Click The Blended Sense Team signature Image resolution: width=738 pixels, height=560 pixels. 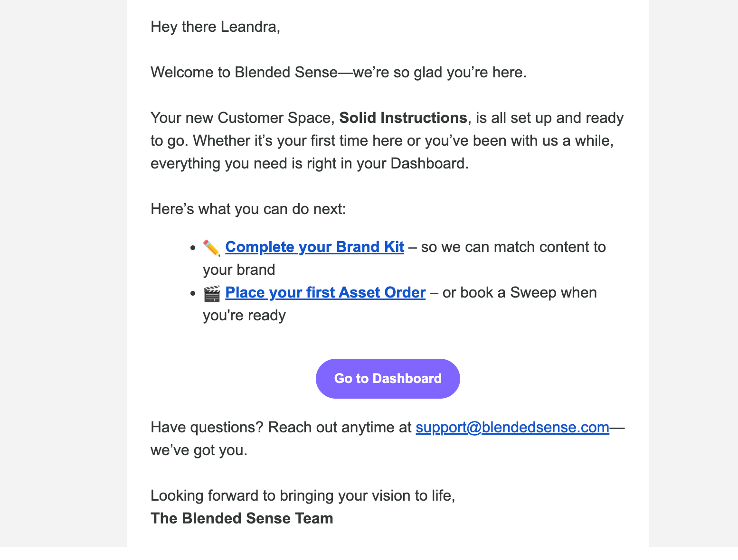(242, 519)
